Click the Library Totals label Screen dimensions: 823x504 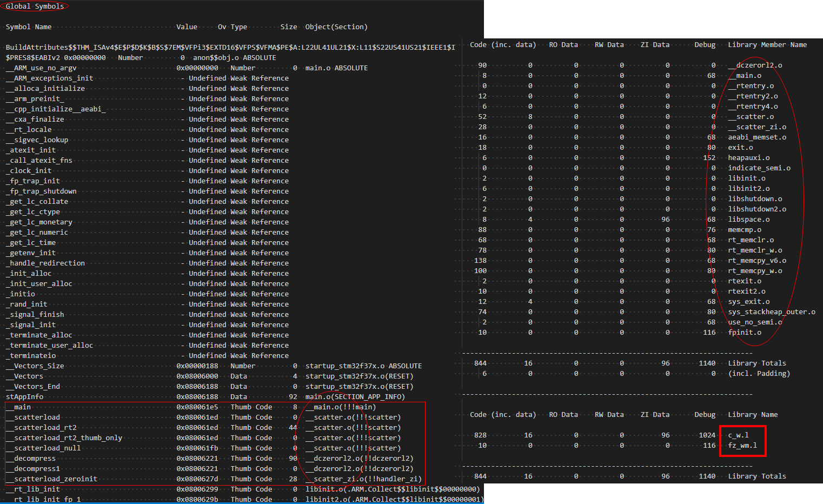[x=757, y=363]
